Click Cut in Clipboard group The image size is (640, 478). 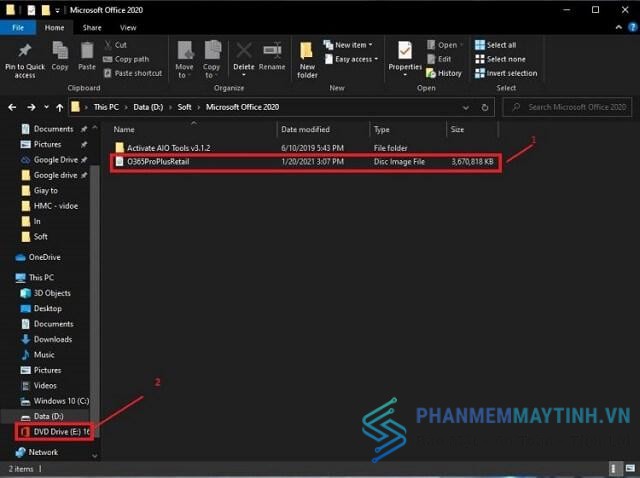coord(116,45)
